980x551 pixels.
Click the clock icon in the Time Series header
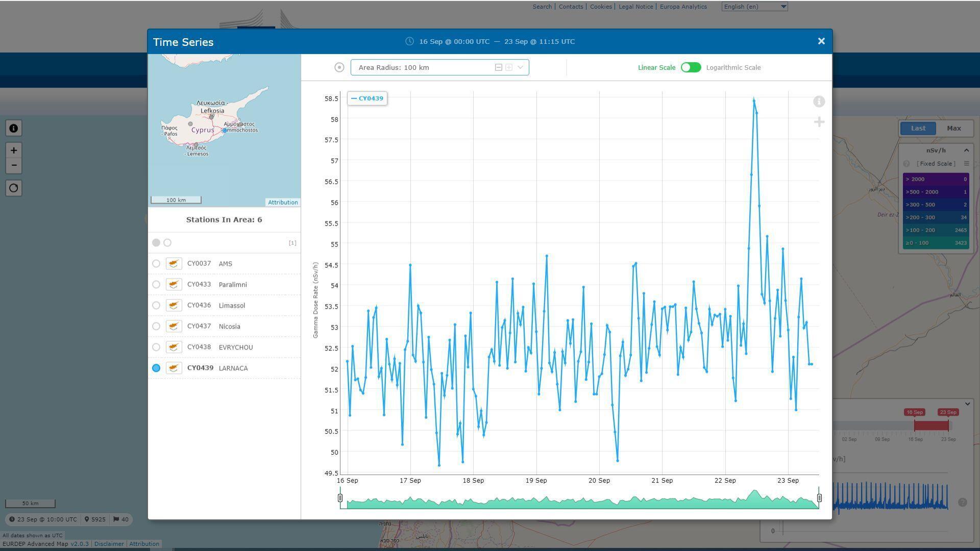pos(409,41)
